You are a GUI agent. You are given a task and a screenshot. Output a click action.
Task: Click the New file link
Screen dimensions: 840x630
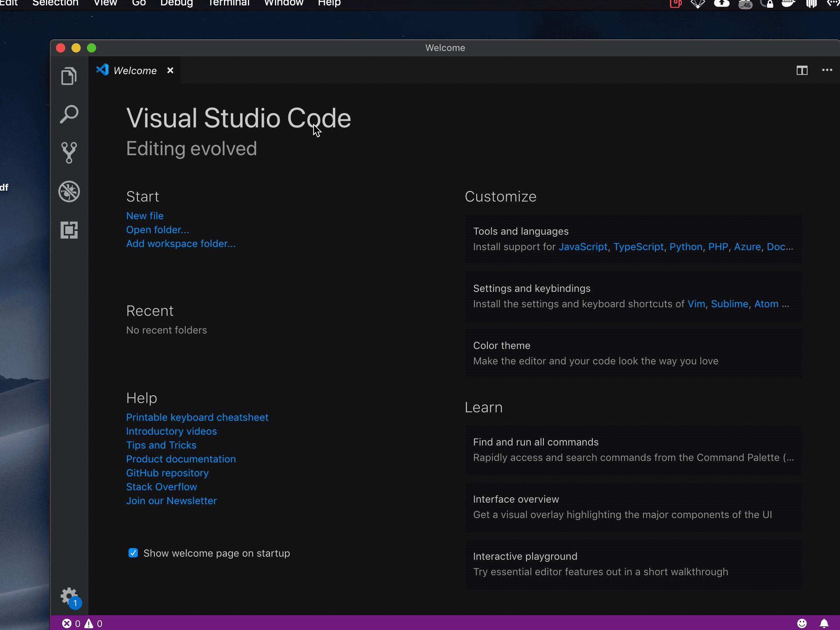(x=144, y=215)
